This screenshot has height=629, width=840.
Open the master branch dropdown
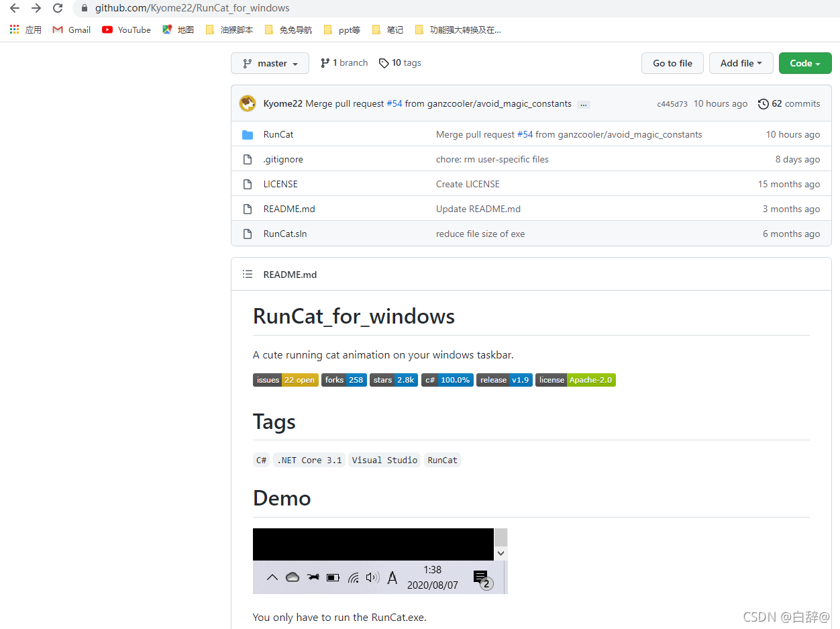click(x=270, y=63)
